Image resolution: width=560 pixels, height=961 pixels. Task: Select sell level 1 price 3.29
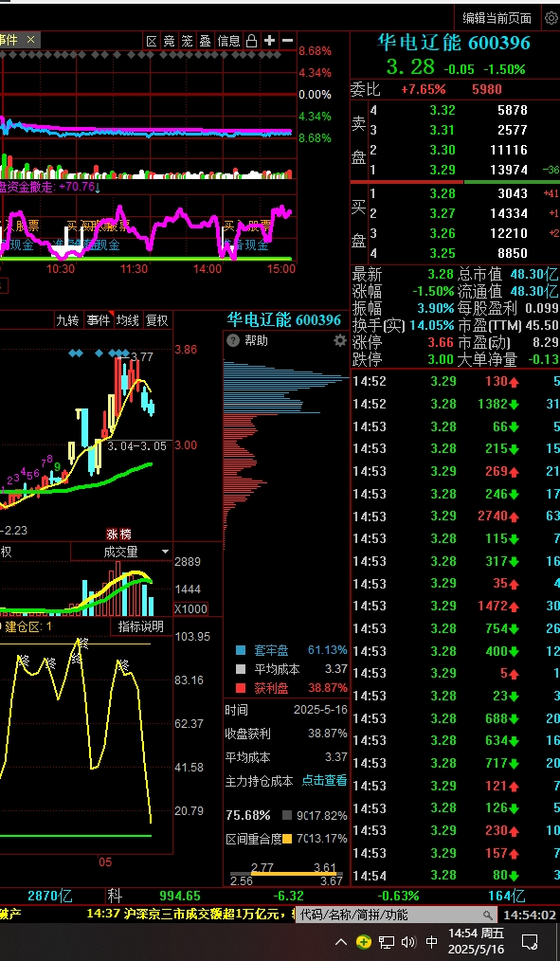click(x=443, y=170)
